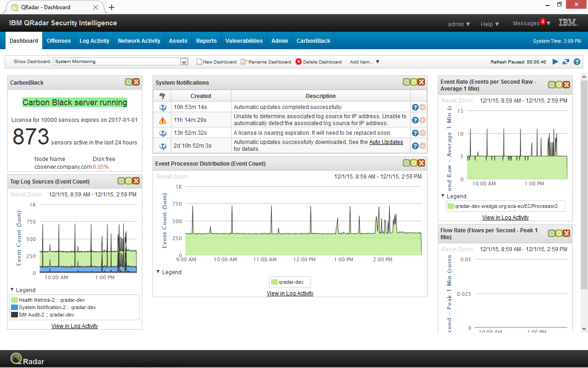This screenshot has width=588, height=368.
Task: Switch to the Offenses tab
Action: click(58, 40)
